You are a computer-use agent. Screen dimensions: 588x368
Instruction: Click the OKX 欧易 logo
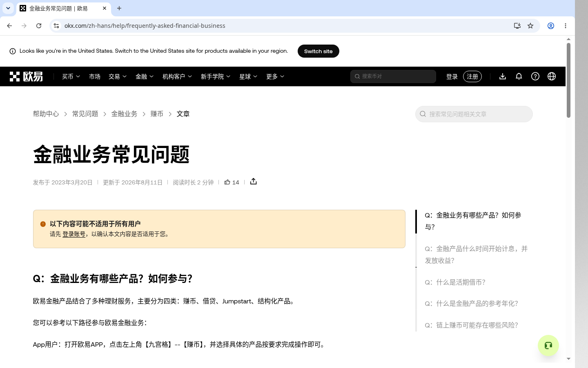(26, 76)
